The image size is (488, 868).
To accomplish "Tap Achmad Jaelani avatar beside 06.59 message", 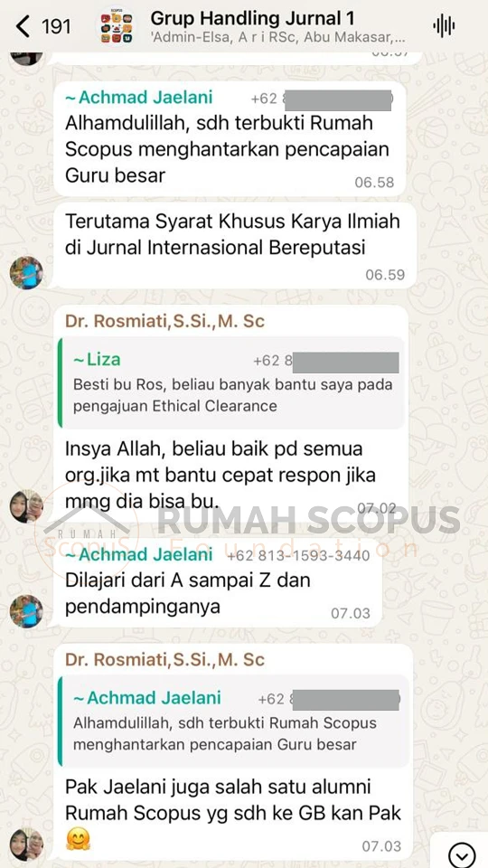I will click(26, 272).
